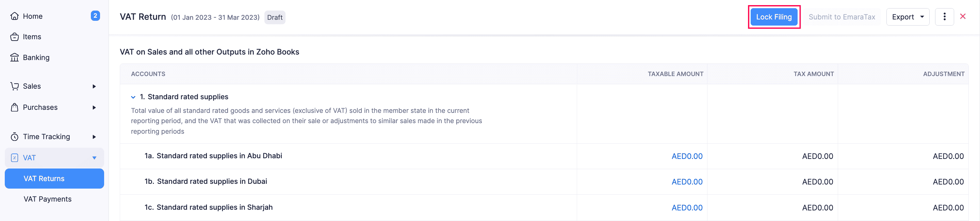
Task: Open the three-dot more options menu
Action: pyautogui.click(x=944, y=17)
